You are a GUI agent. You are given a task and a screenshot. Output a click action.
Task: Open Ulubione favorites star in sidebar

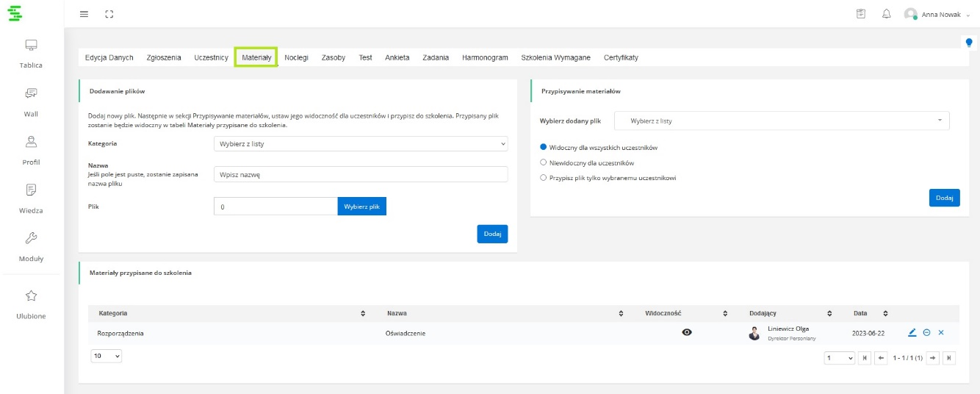coord(31,304)
